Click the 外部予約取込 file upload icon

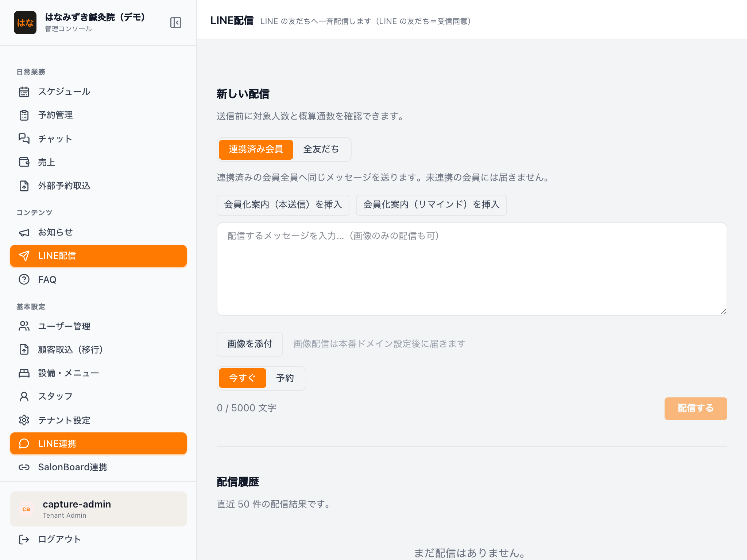pyautogui.click(x=24, y=186)
